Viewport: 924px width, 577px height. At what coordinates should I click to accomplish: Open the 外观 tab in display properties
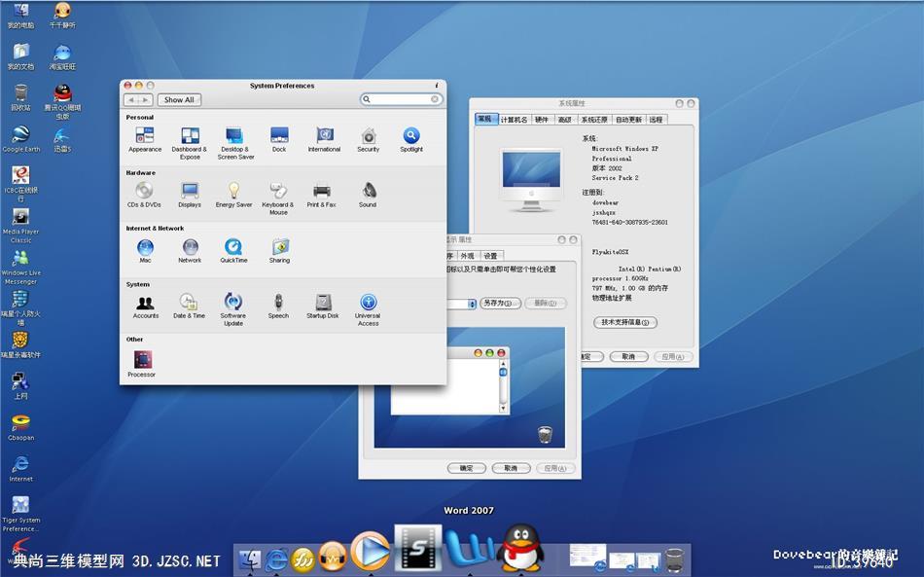[x=467, y=256]
